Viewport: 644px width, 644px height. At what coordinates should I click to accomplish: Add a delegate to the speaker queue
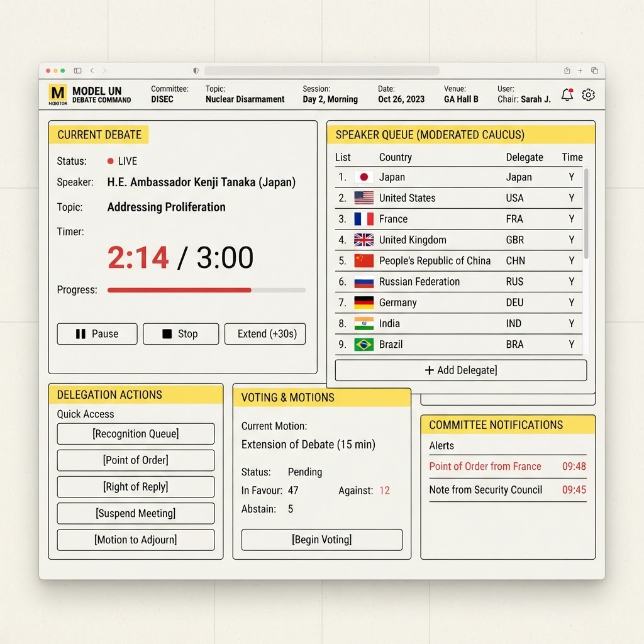(461, 370)
